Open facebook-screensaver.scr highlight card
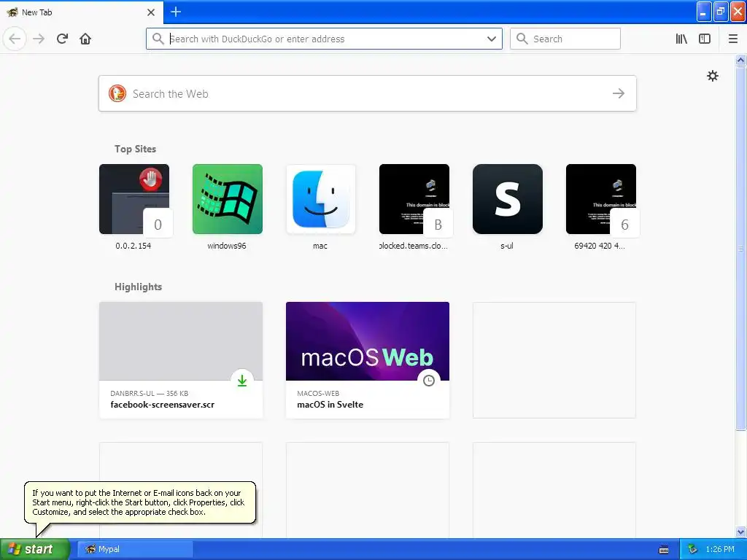747x560 pixels. (181, 360)
